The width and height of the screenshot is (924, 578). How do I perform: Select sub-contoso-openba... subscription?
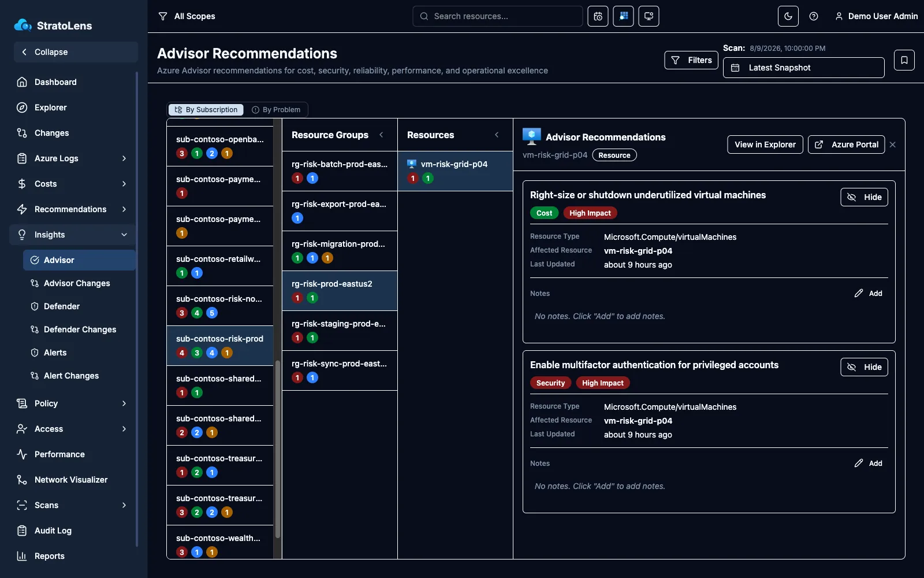tap(220, 146)
